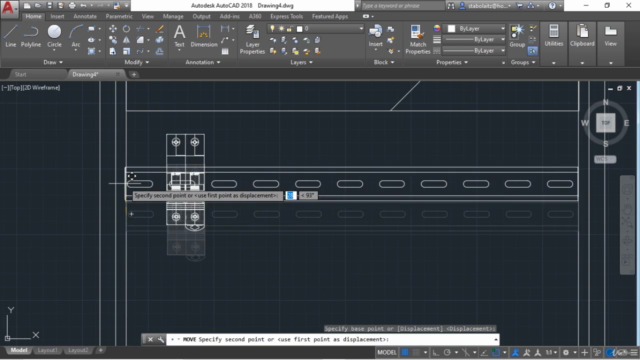Screen dimensions: 640x360
Task: Expand the Modify panel dropdown
Action: 137,62
